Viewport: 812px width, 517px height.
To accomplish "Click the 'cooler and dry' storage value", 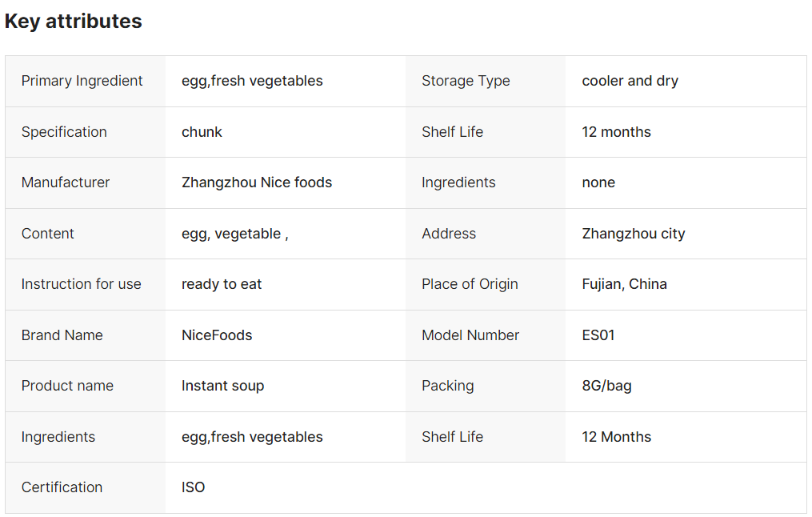I will click(x=630, y=81).
